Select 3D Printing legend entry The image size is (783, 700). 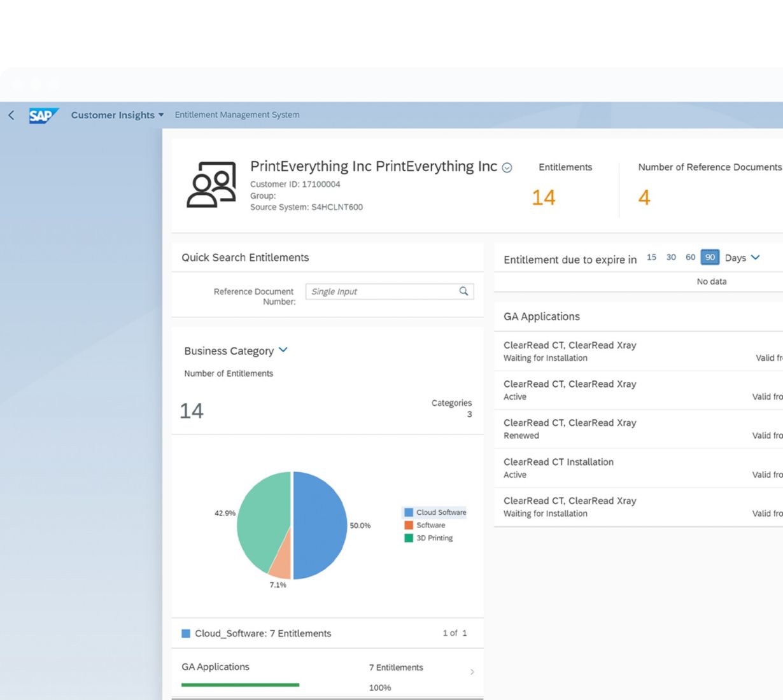(428, 538)
